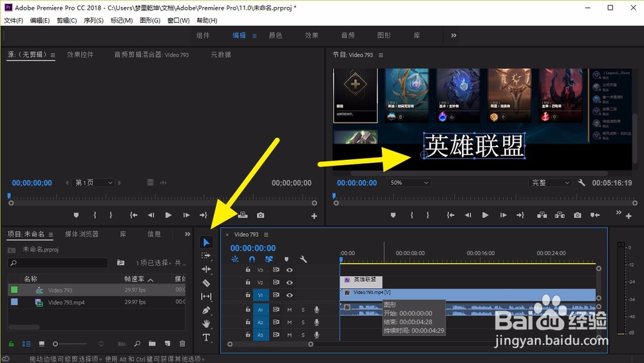The image size is (644, 363).
Task: Open Program monitor panel menu
Action: point(381,55)
